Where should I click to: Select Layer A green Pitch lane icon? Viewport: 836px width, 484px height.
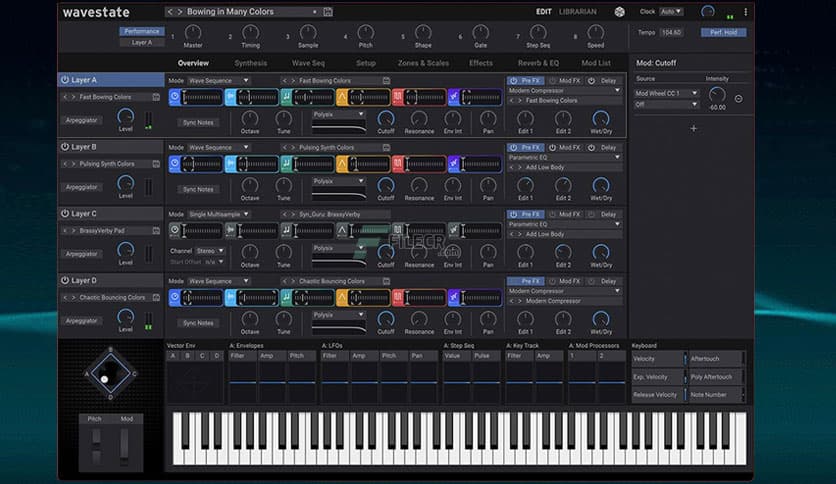(286, 97)
